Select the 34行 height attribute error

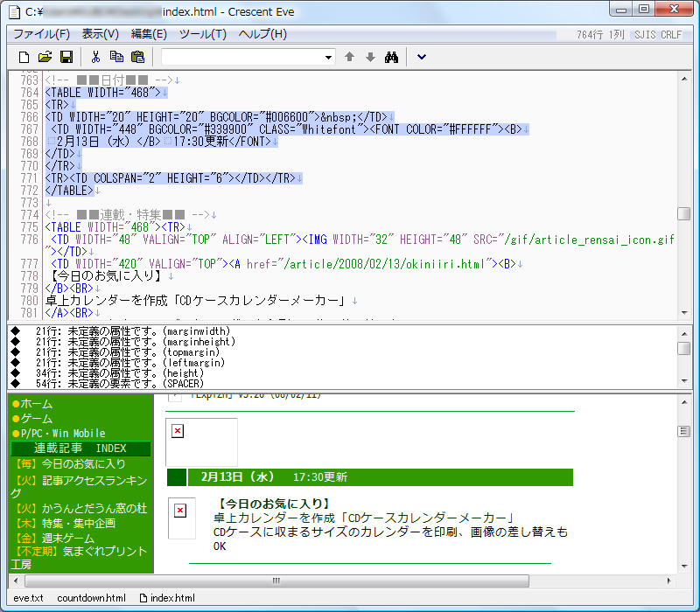click(120, 373)
